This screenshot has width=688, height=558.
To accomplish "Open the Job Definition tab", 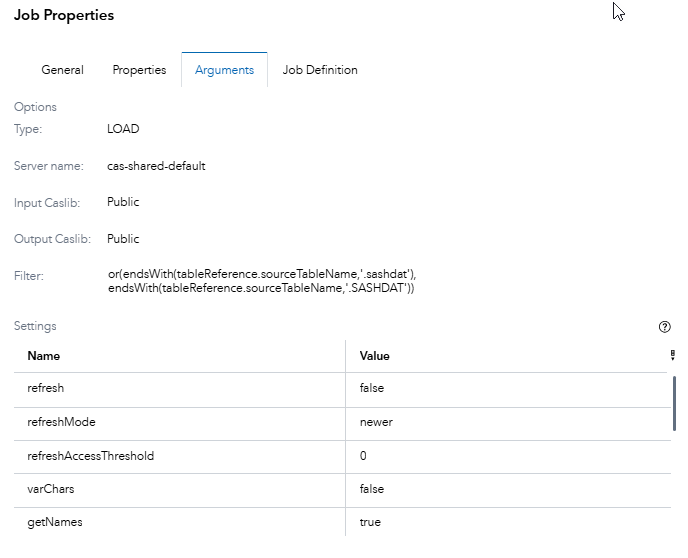I will [x=320, y=70].
